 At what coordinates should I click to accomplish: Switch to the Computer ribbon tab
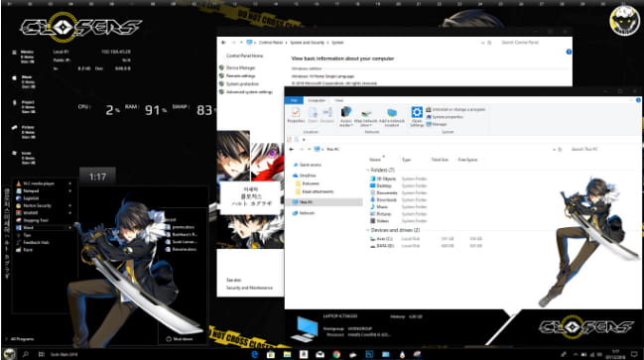tap(317, 100)
